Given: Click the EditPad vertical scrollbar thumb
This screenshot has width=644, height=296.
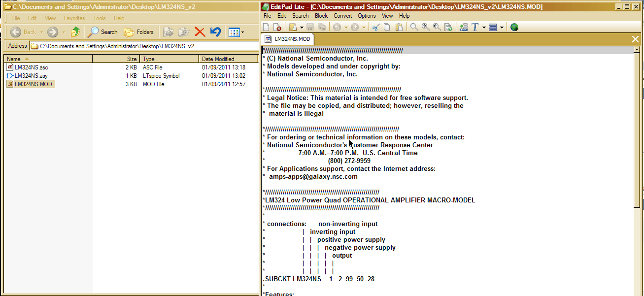Looking at the screenshot, I should click(x=637, y=131).
